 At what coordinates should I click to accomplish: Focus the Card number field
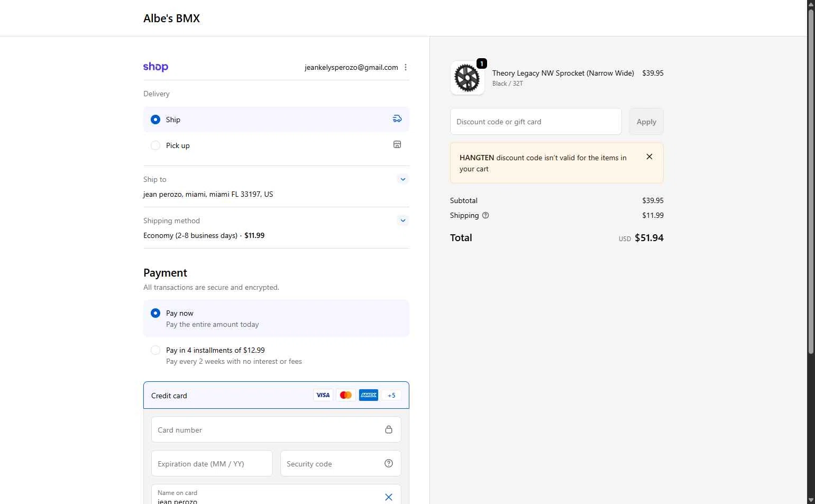(x=276, y=429)
